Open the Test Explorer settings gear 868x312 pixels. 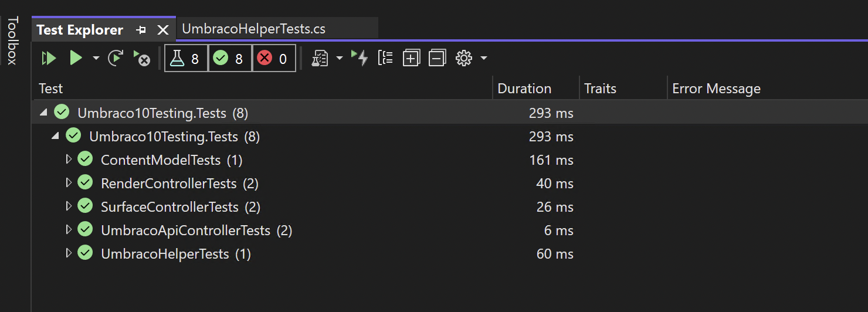[x=464, y=58]
